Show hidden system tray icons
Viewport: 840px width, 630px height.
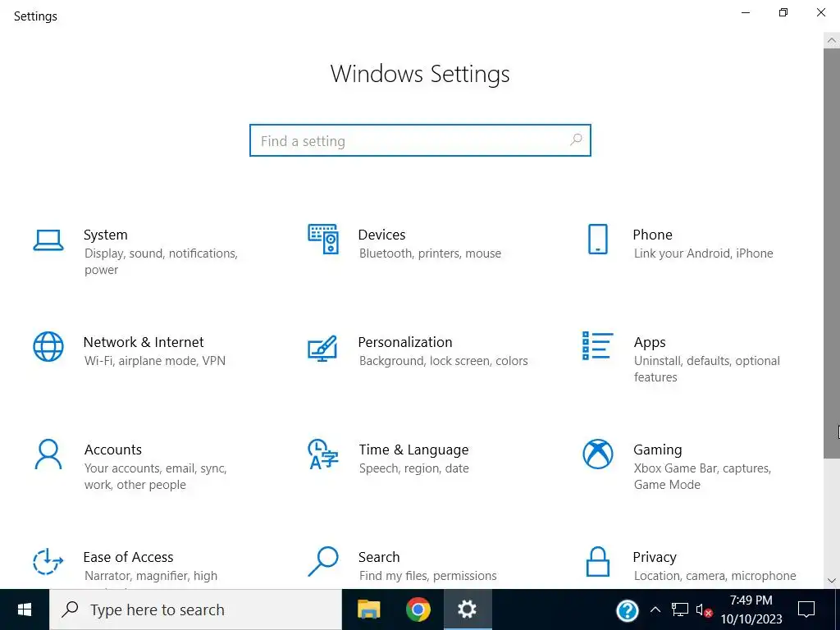[x=655, y=609]
